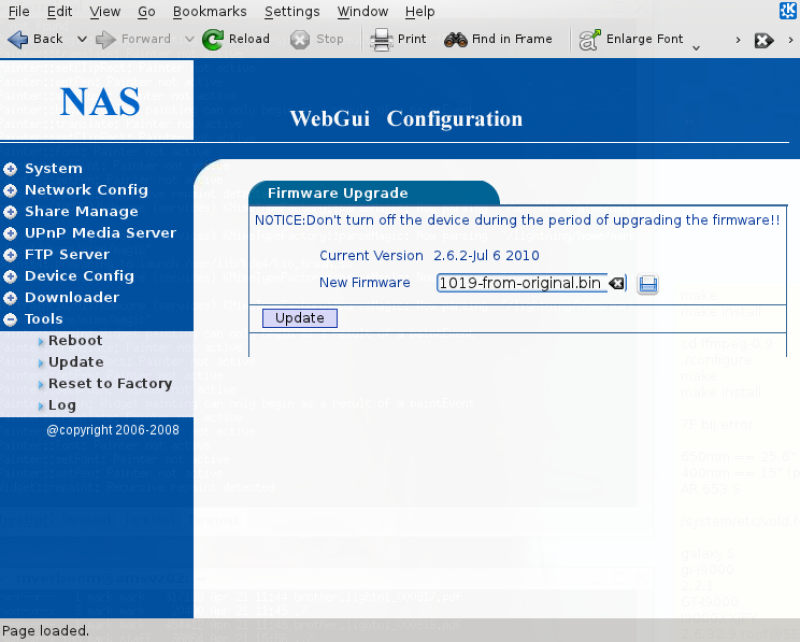Open the Forward history dropdown arrow
The width and height of the screenshot is (800, 642).
pos(189,39)
